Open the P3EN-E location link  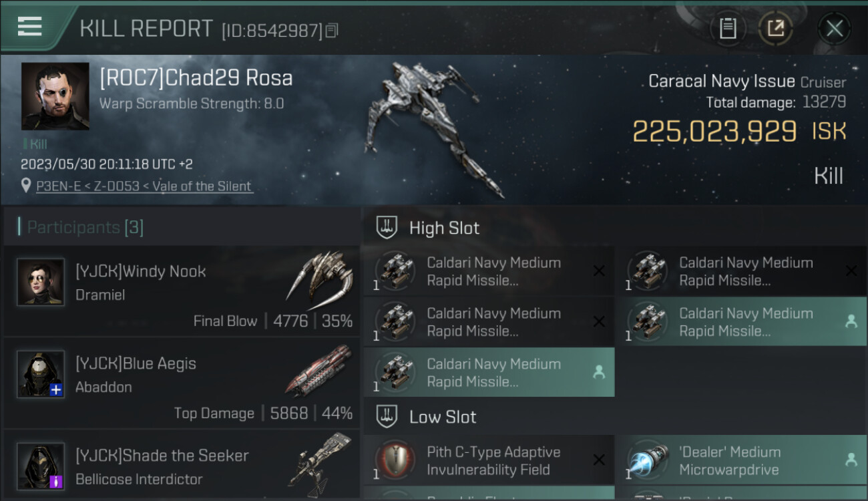click(x=144, y=186)
